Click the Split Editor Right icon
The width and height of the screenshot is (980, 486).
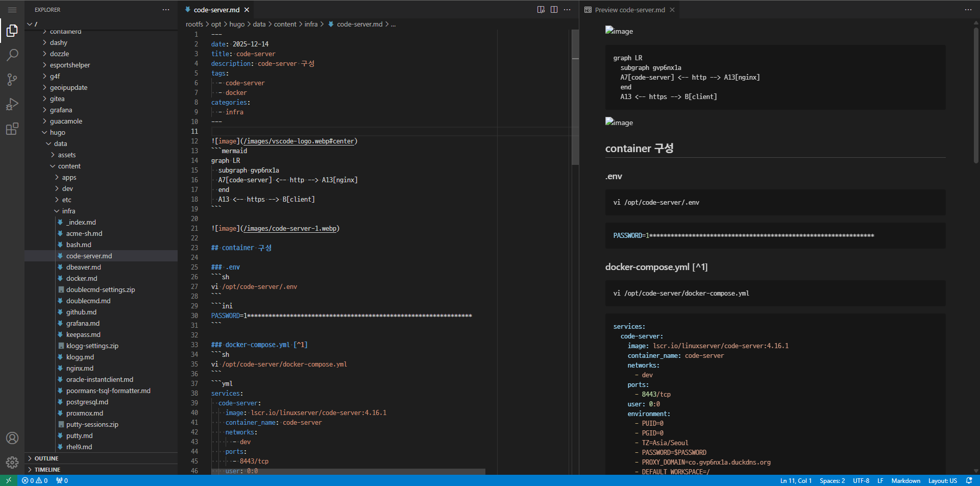point(554,10)
